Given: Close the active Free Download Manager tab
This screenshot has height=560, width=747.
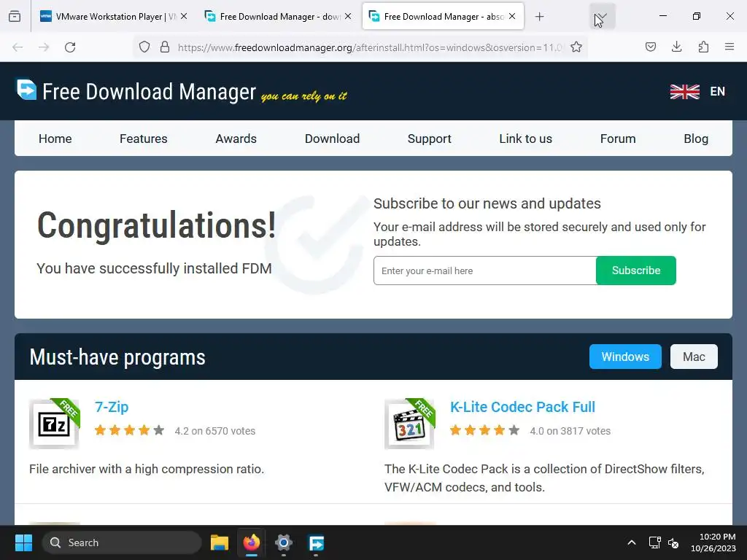Looking at the screenshot, I should (x=512, y=16).
